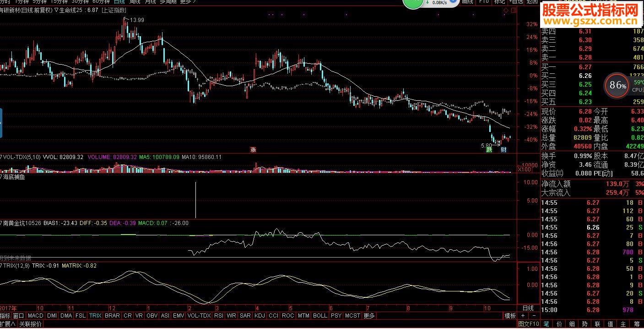Select the VR indicator tab
This screenshot has width=644, height=329.
[x=139, y=316]
